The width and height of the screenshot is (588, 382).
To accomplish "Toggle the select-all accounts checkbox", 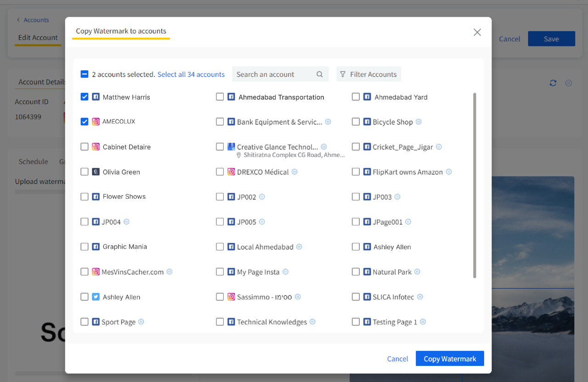I will (x=85, y=74).
